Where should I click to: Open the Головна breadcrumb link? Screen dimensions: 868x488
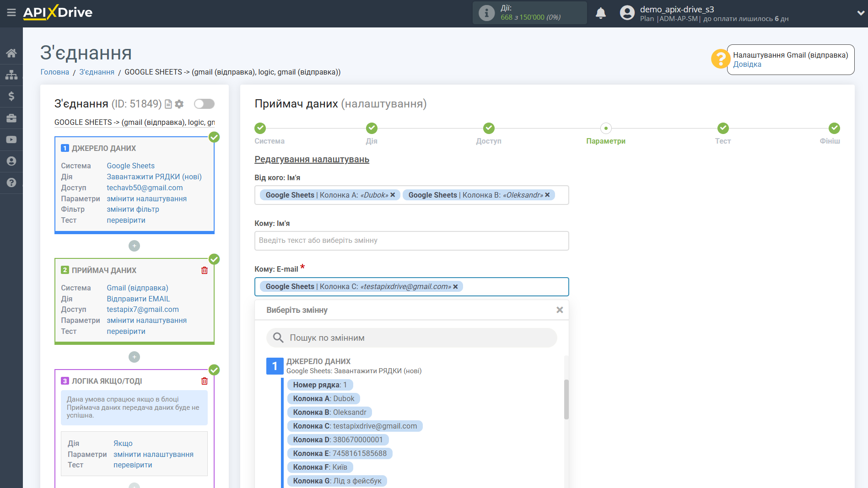(55, 72)
